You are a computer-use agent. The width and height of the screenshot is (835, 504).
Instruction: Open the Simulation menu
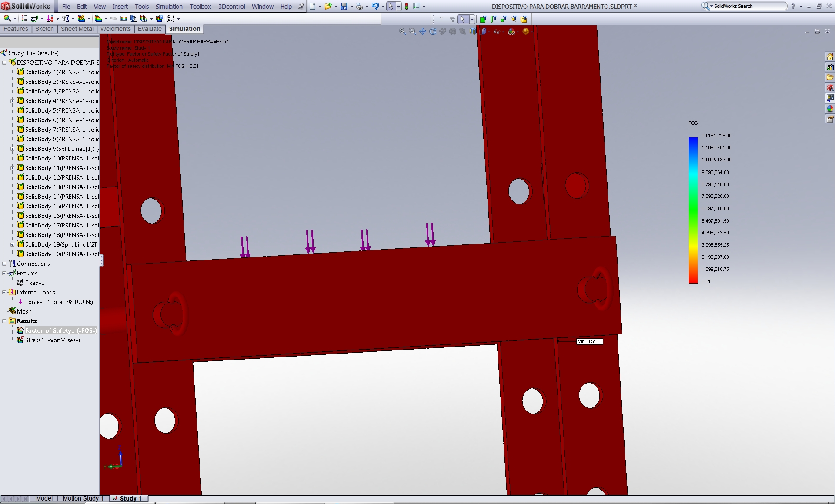pyautogui.click(x=169, y=5)
